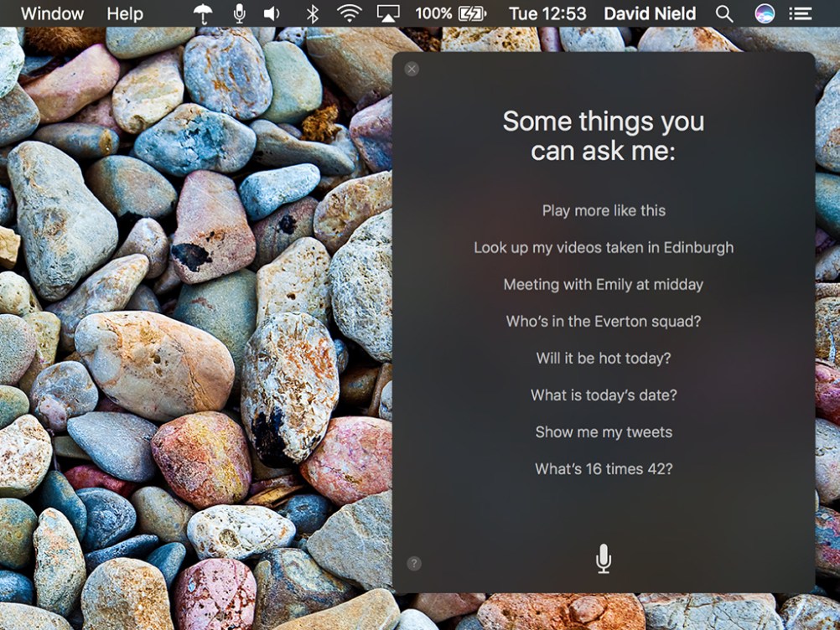
Task: Open the battery status menu
Action: tap(472, 13)
